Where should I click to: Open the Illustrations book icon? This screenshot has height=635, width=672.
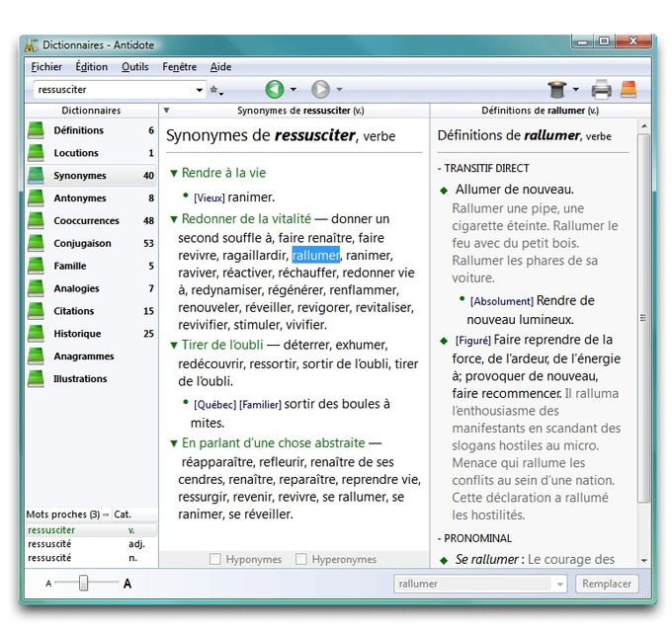pyautogui.click(x=36, y=379)
